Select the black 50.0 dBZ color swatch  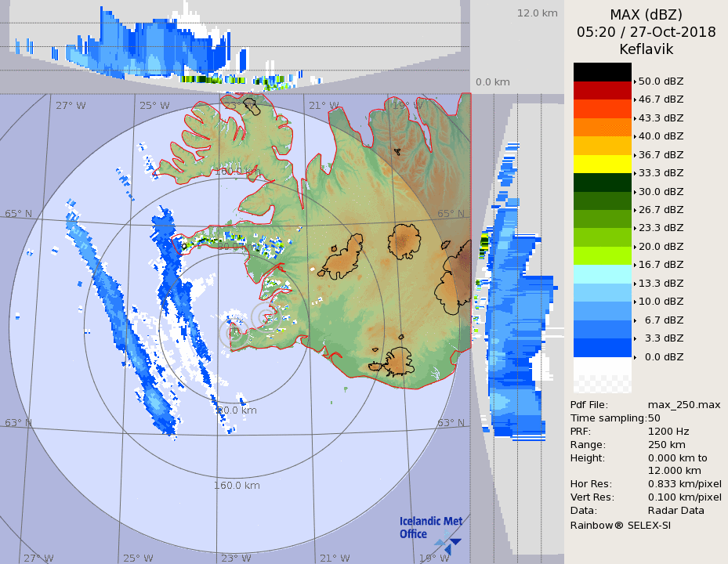[602, 72]
